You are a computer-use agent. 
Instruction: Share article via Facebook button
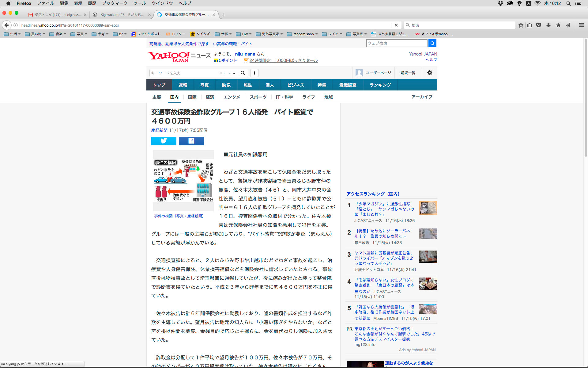(x=191, y=141)
